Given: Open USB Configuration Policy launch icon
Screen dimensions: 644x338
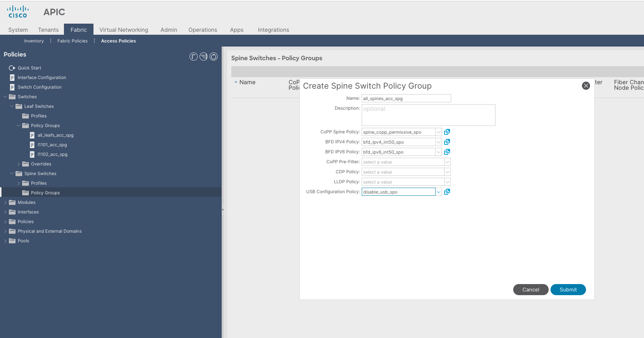Looking at the screenshot, I should tap(447, 192).
